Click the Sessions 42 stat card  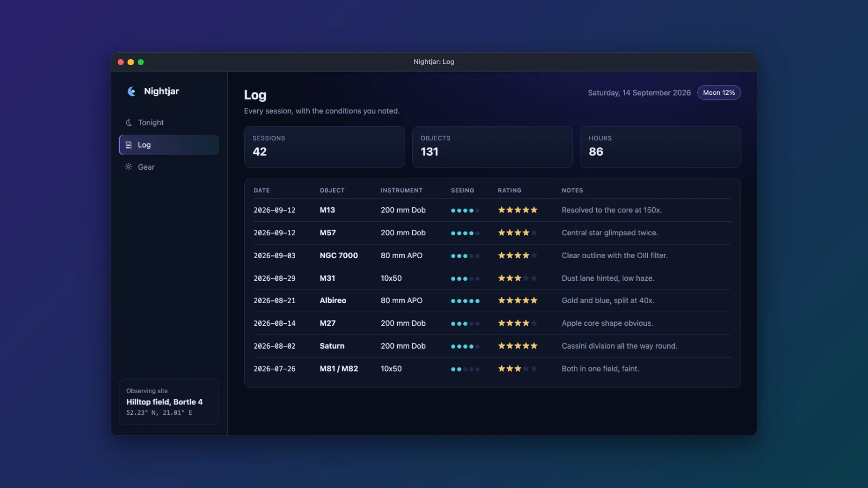(x=324, y=147)
